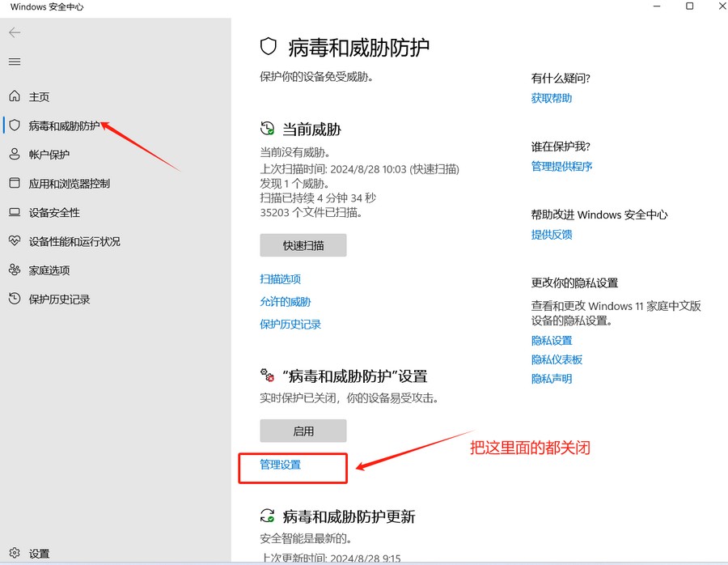This screenshot has width=728, height=565.
Task: Click the 当前威胁 scan status icon
Action: [268, 129]
